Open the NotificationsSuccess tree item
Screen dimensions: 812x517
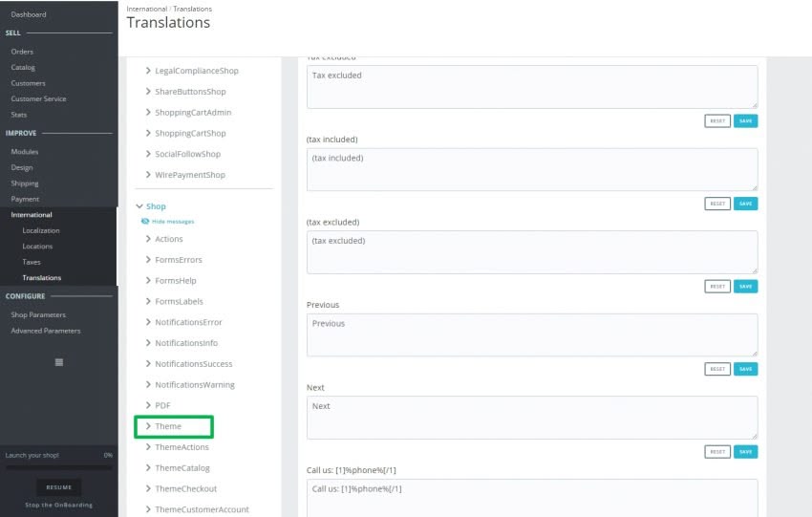[x=194, y=364]
